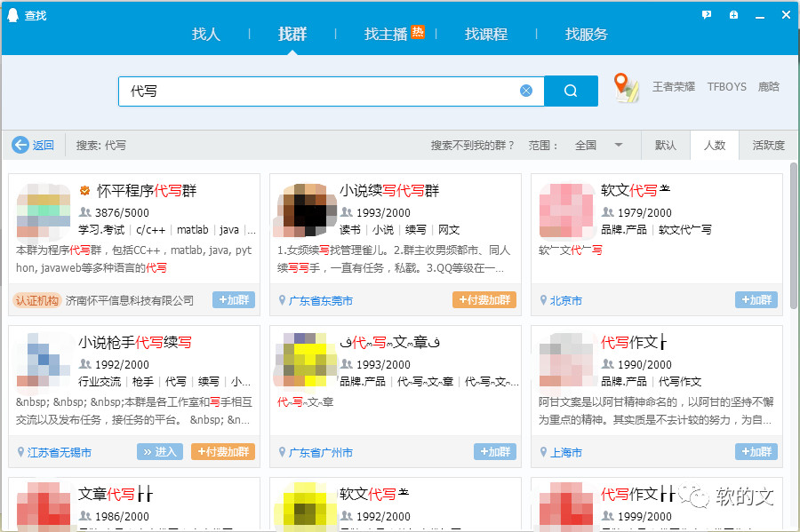
Task: Sort results by 活跃度
Action: coord(768,146)
